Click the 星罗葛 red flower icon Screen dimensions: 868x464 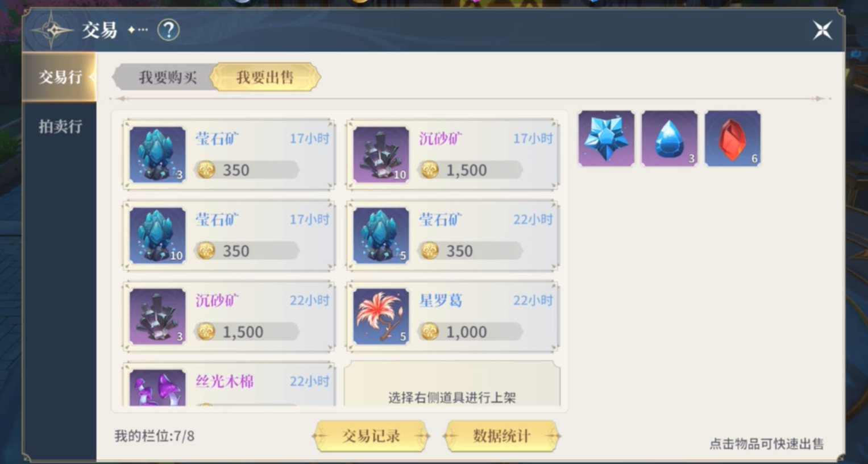pyautogui.click(x=381, y=316)
